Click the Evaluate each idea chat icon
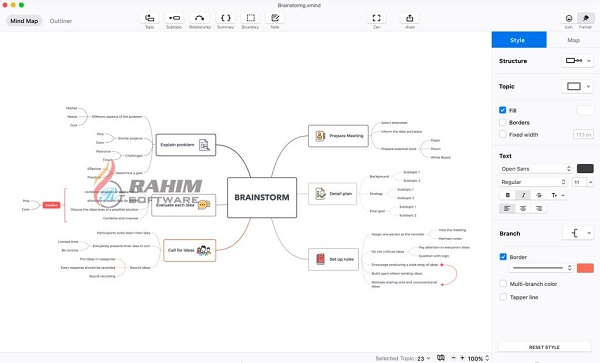This screenshot has width=600, height=363. [204, 205]
